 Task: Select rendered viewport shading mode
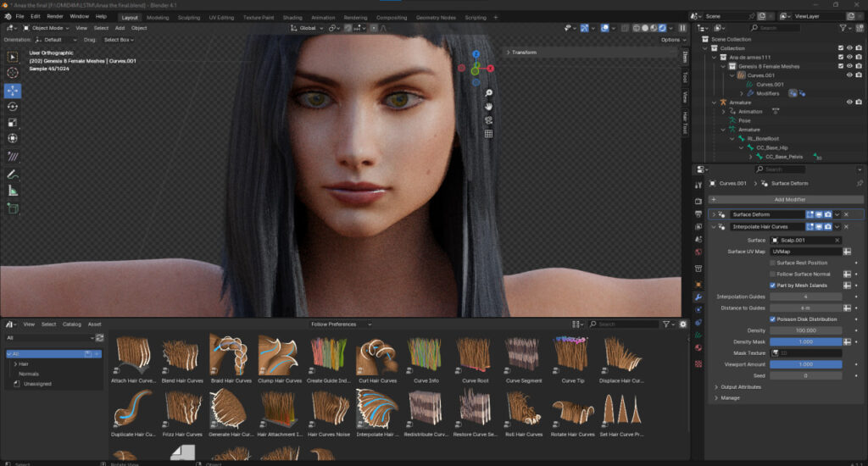coord(662,28)
